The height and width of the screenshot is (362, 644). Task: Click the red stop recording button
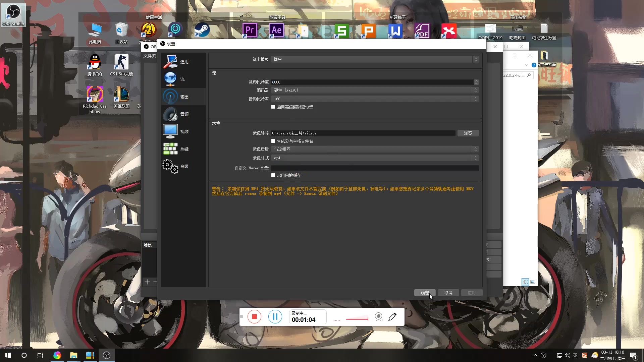point(254,316)
